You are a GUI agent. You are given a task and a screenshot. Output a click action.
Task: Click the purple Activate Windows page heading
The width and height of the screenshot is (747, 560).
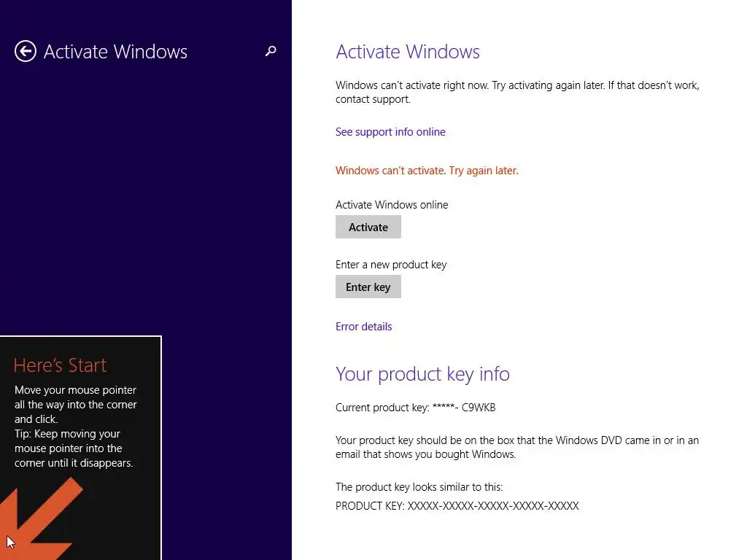407,52
